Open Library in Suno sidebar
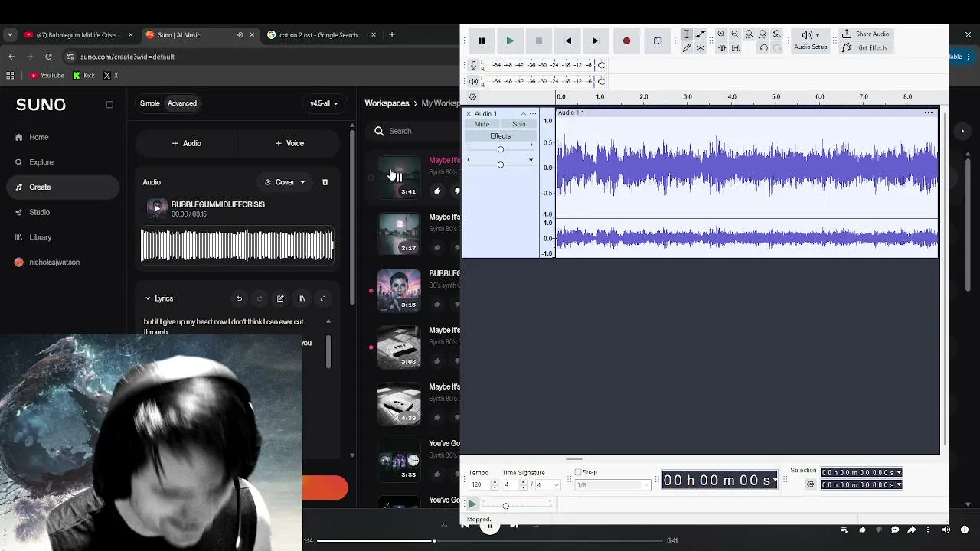The image size is (980, 551). pyautogui.click(x=61, y=237)
